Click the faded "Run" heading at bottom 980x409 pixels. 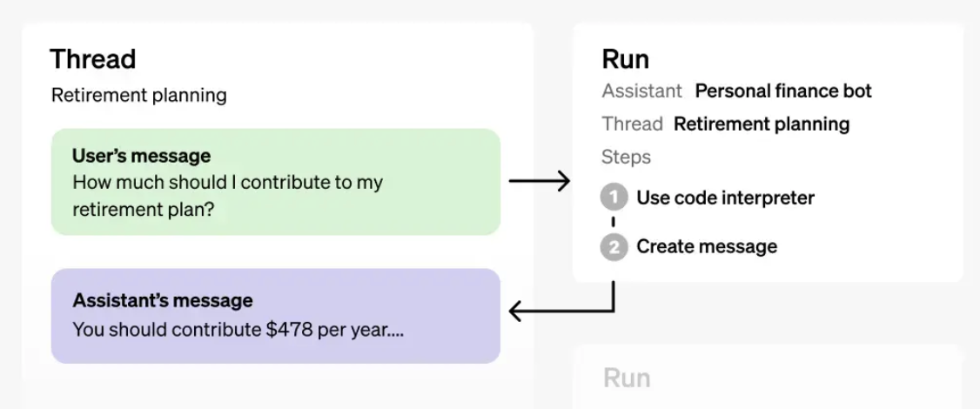[x=627, y=379]
